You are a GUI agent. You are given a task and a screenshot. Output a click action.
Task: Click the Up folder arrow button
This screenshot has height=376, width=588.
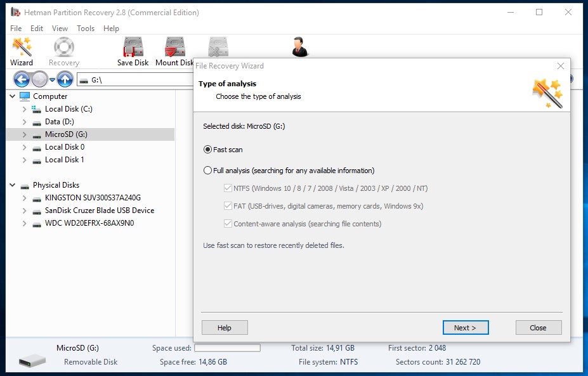tap(64, 80)
